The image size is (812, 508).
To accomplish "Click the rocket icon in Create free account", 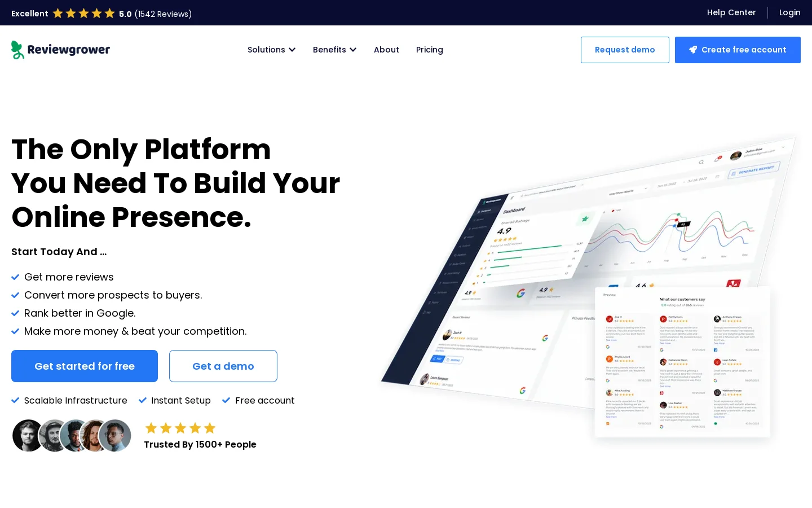I will click(693, 50).
